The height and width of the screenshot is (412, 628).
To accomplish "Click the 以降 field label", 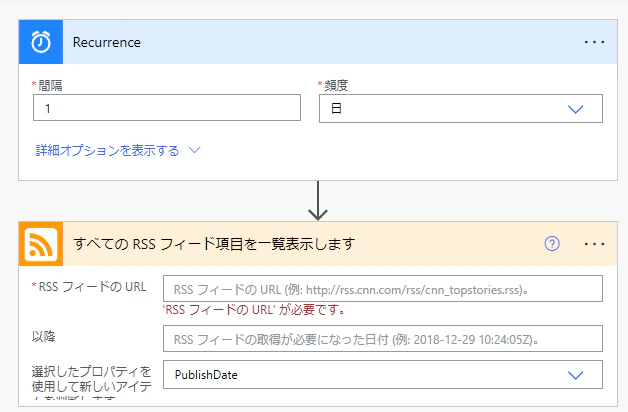I will click(44, 336).
